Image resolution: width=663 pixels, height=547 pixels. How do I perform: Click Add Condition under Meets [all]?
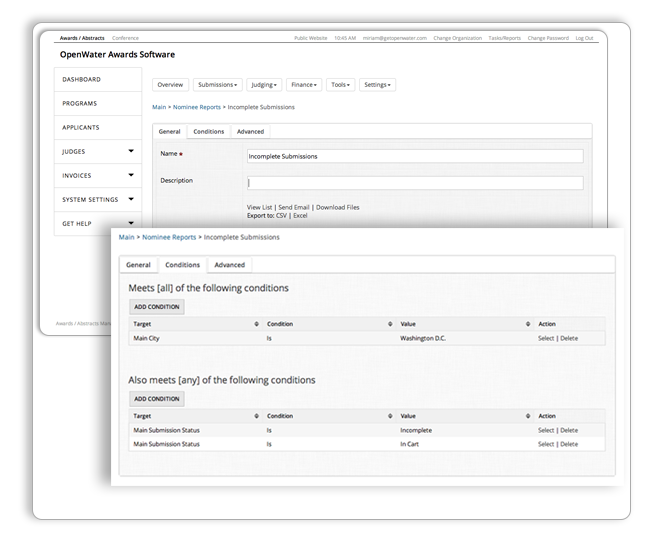[x=157, y=307]
